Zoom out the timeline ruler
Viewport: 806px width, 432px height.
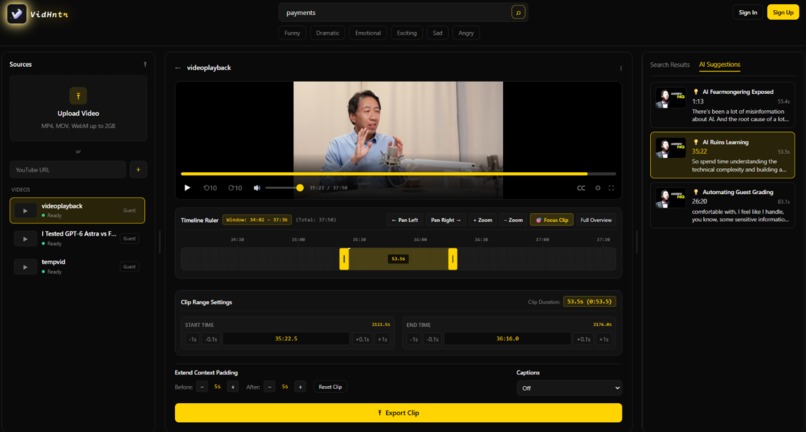click(513, 220)
